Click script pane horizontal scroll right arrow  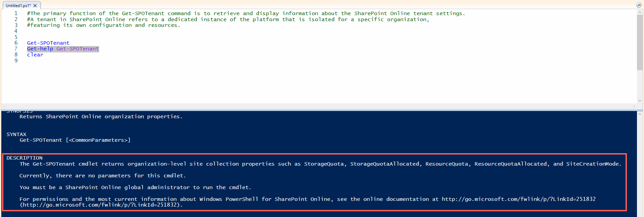click(634, 106)
